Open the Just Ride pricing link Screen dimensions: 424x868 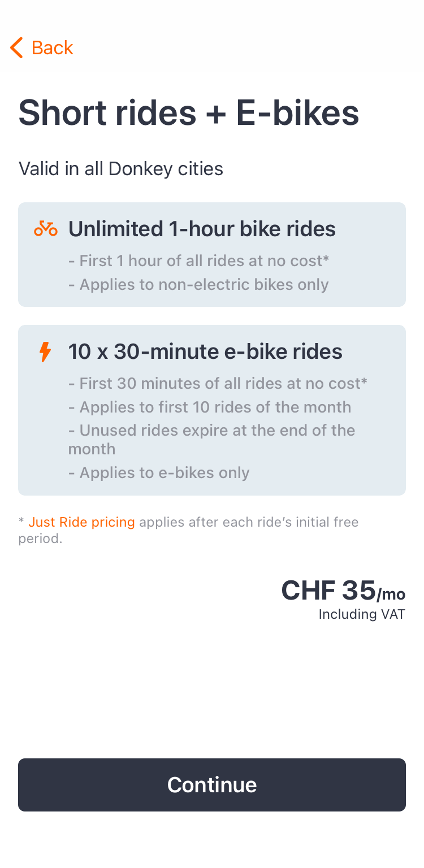[81, 522]
